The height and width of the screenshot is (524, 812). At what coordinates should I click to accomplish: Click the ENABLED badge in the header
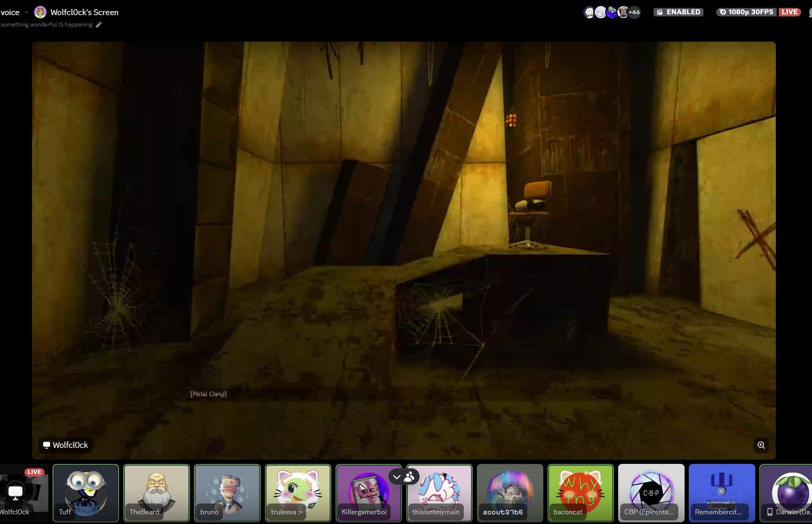tap(679, 12)
